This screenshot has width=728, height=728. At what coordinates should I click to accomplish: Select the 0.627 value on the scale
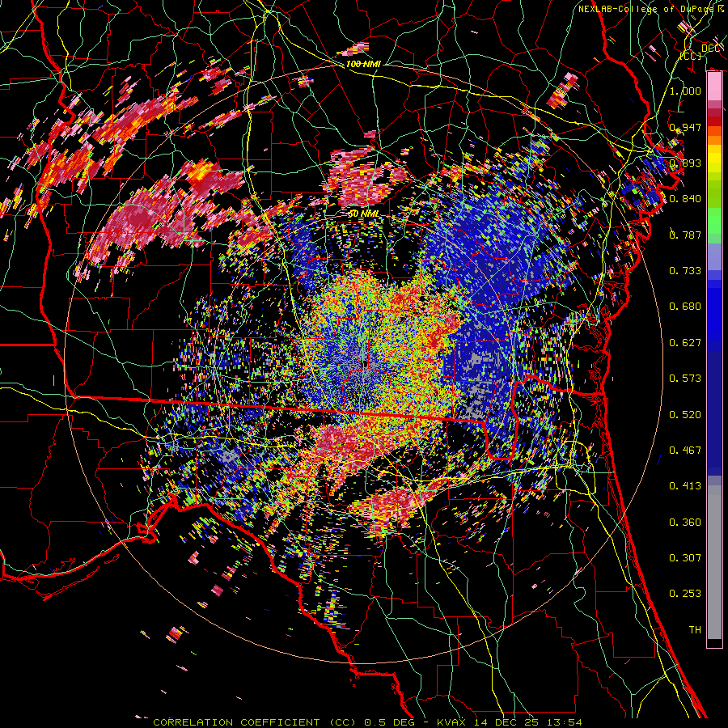point(685,342)
